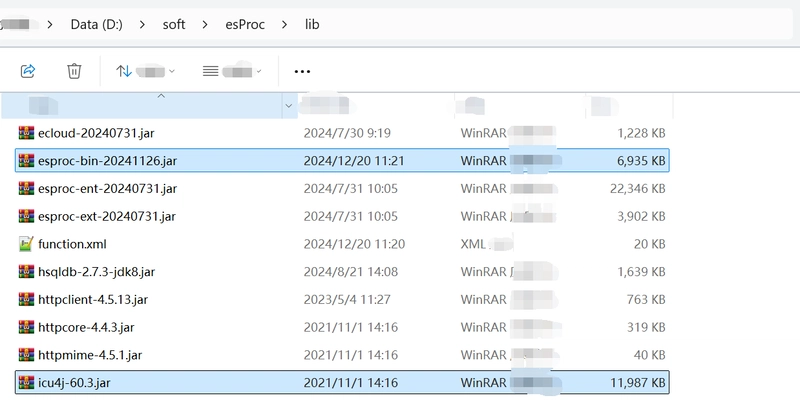This screenshot has height=400, width=800.
Task: Select file name ecloud-20240731.jar
Action: pos(96,133)
